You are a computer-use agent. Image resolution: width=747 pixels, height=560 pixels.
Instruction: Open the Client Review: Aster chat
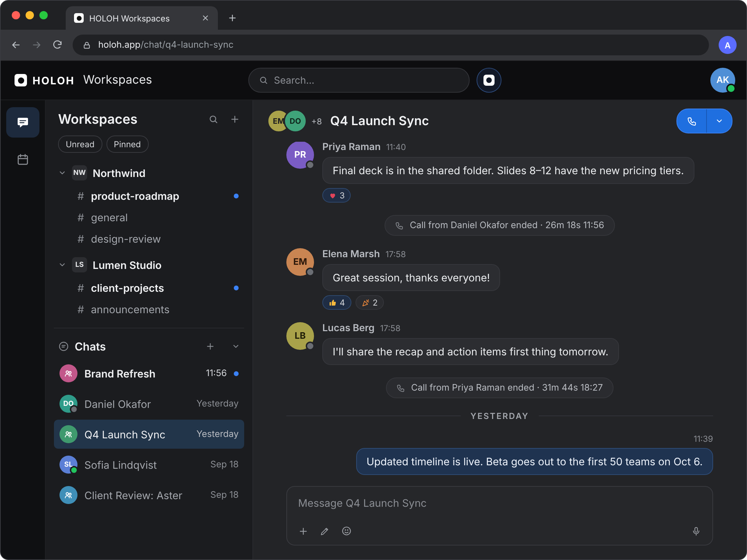pos(149,495)
